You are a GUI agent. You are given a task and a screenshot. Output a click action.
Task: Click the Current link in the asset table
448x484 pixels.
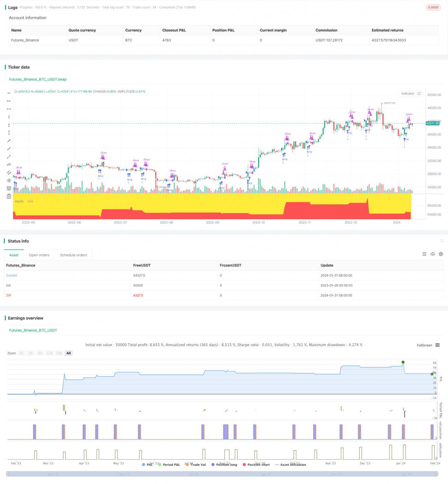tap(11, 275)
